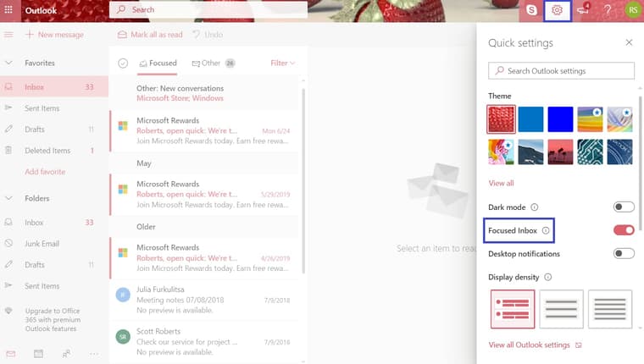Open the Filter dropdown
Image resolution: width=644 pixels, height=364 pixels.
(x=282, y=63)
